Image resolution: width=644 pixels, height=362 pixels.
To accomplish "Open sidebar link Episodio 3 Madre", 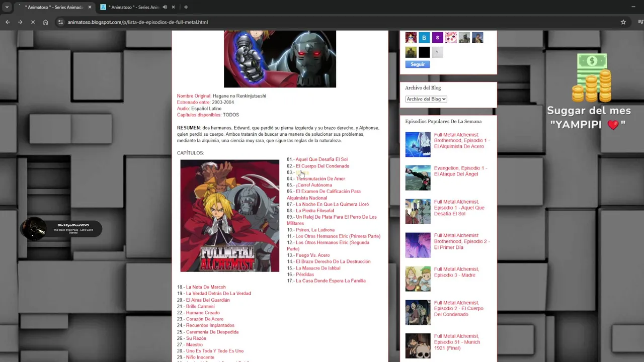I will pyautogui.click(x=456, y=272).
